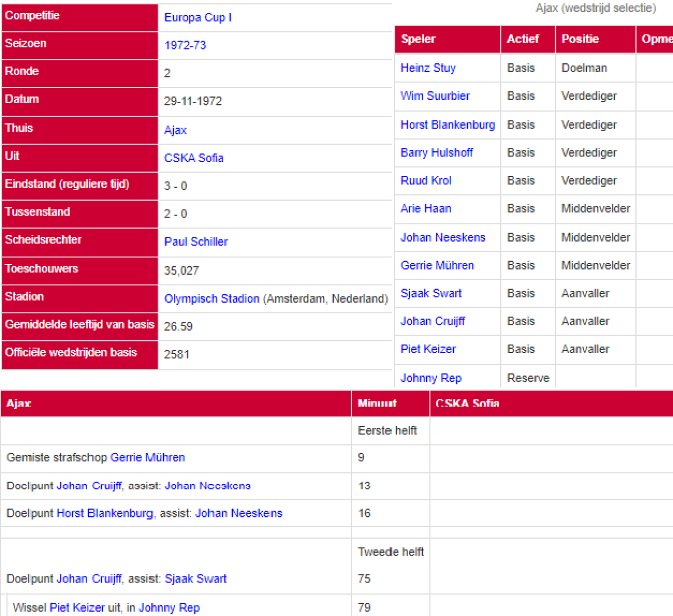Click the Arie Haan link

pos(426,209)
